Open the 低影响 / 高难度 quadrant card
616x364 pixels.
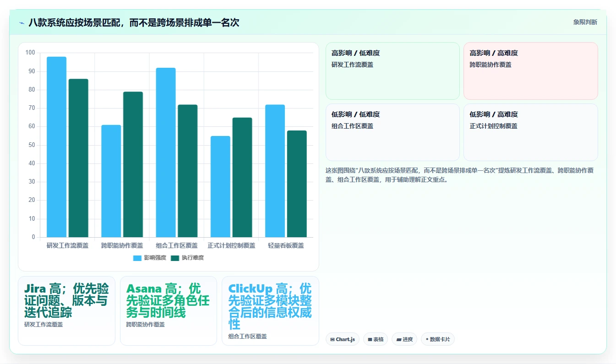(x=531, y=132)
